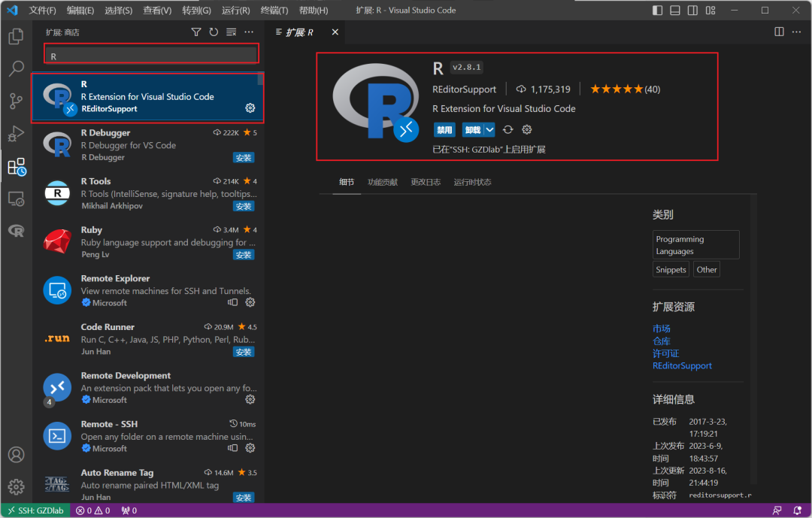Open the 终端(T) menu
The image size is (812, 518).
tap(274, 11)
